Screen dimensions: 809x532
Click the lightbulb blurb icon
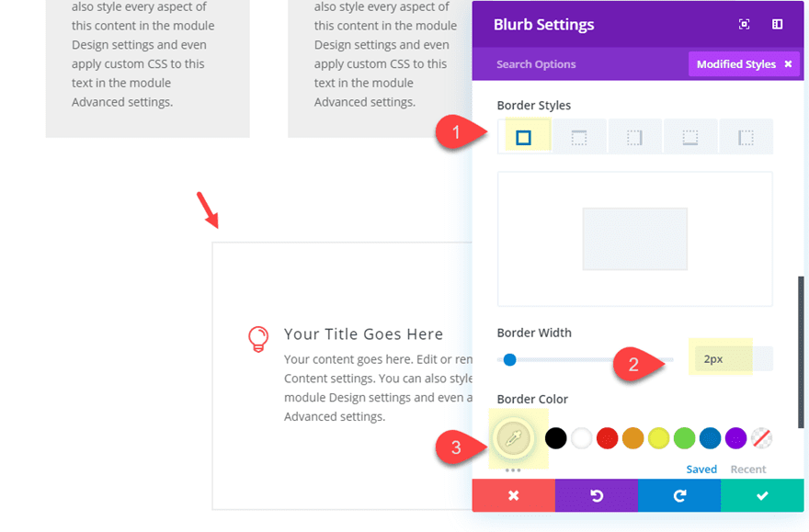click(258, 339)
